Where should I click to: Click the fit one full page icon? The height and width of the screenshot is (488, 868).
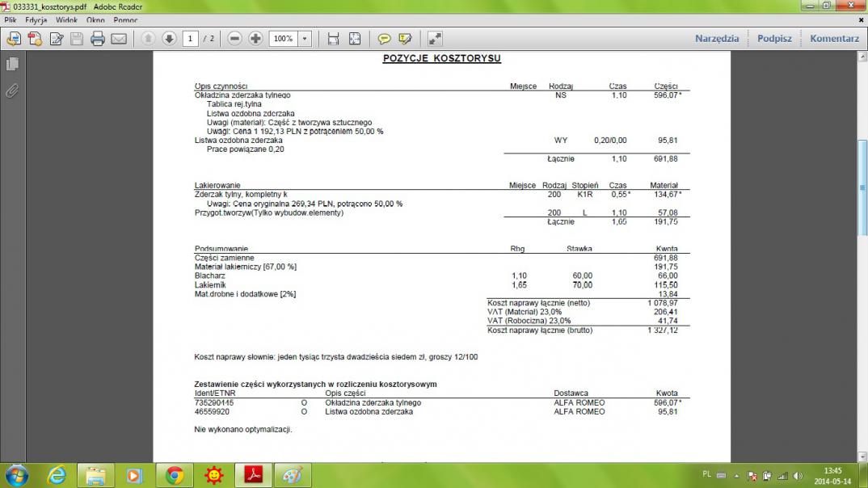pos(355,39)
